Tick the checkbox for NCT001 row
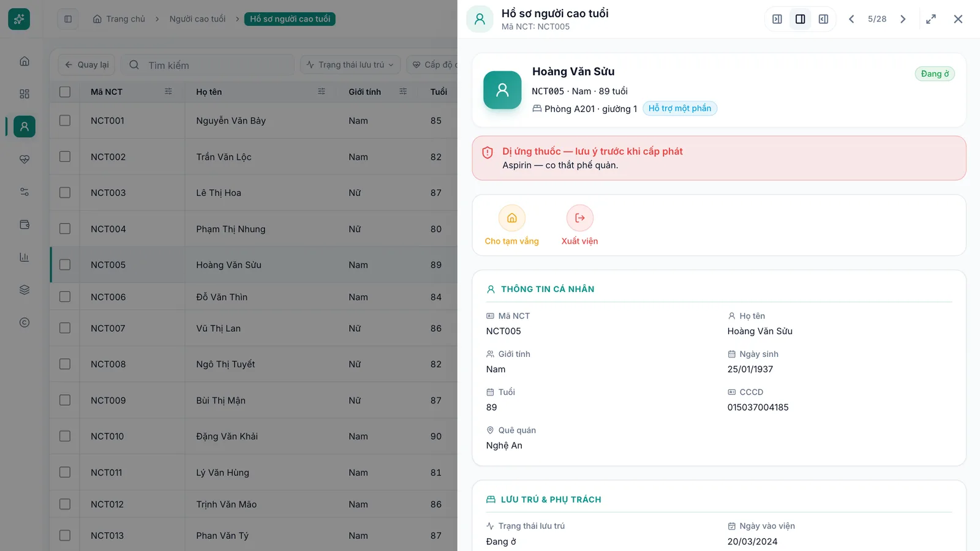The height and width of the screenshot is (551, 980). coord(65,121)
